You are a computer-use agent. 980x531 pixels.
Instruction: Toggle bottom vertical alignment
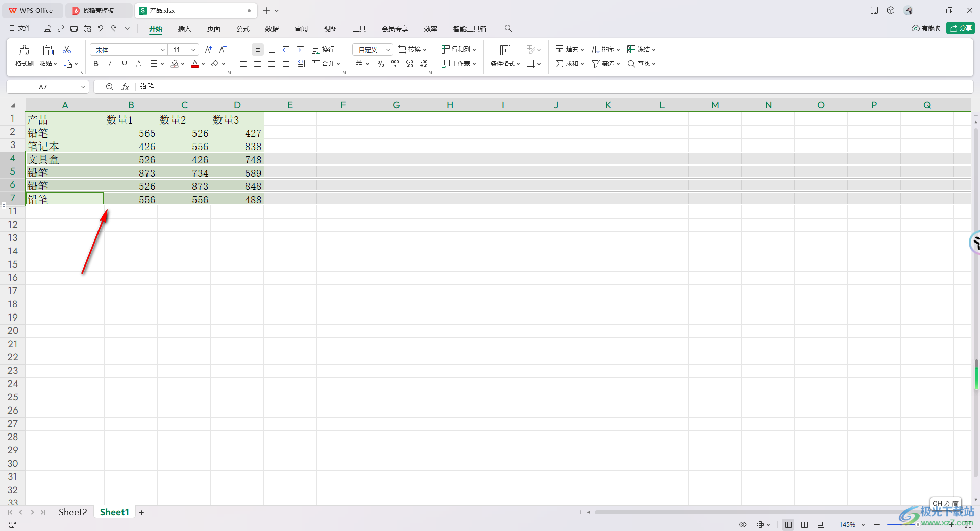(272, 50)
